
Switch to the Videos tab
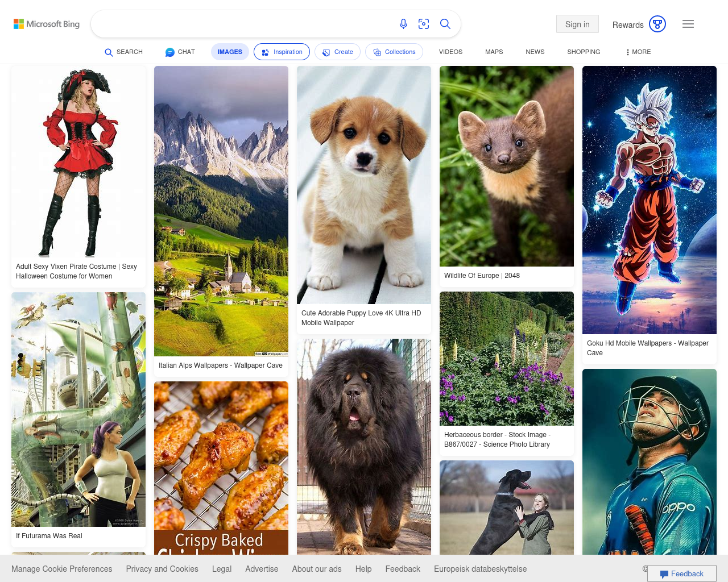tap(450, 52)
